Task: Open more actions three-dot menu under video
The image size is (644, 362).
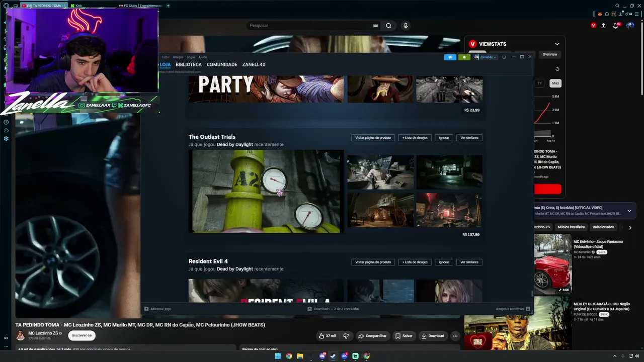Action: pyautogui.click(x=455, y=336)
